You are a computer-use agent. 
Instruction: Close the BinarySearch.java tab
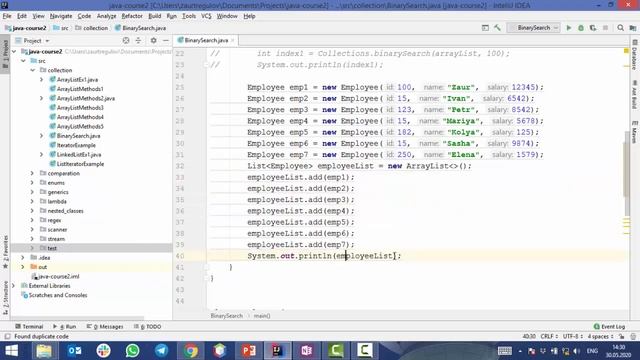pos(233,40)
